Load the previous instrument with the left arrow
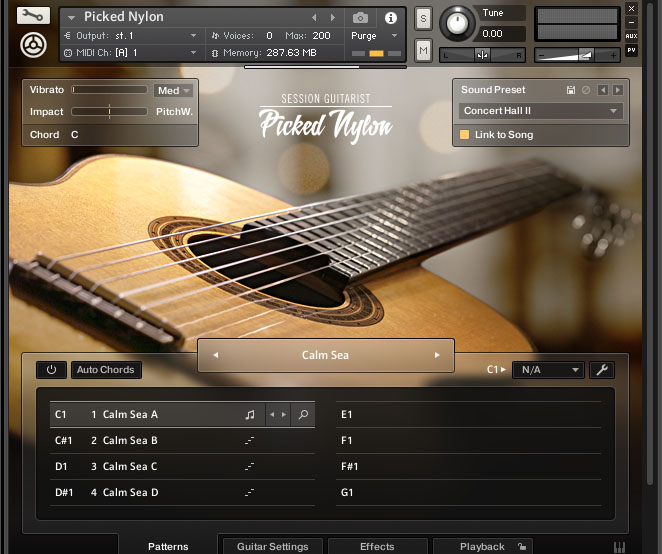The width and height of the screenshot is (662, 554). pyautogui.click(x=314, y=17)
